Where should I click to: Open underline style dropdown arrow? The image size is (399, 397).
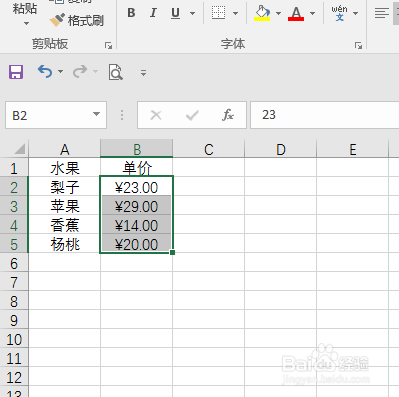tap(192, 13)
